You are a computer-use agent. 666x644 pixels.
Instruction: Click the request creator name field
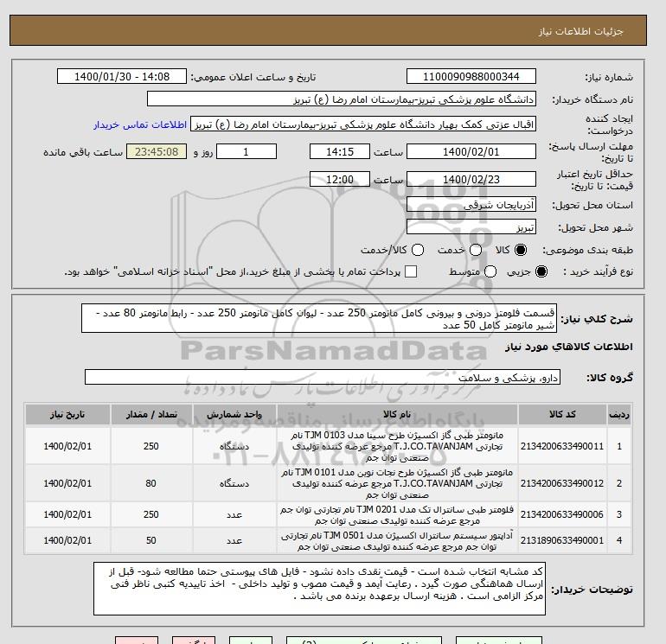[x=363, y=124]
